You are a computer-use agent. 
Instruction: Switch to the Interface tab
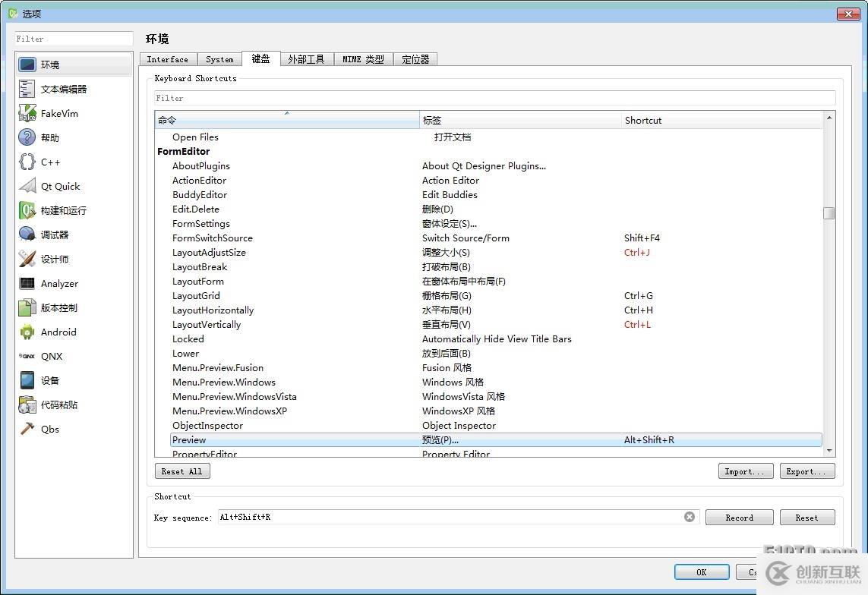click(x=168, y=58)
